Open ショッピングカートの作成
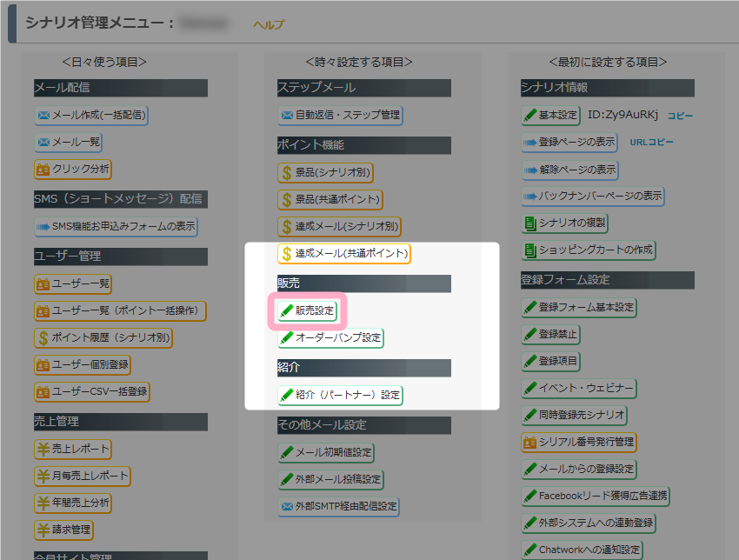Screen dimensions: 739x560 [x=588, y=250]
